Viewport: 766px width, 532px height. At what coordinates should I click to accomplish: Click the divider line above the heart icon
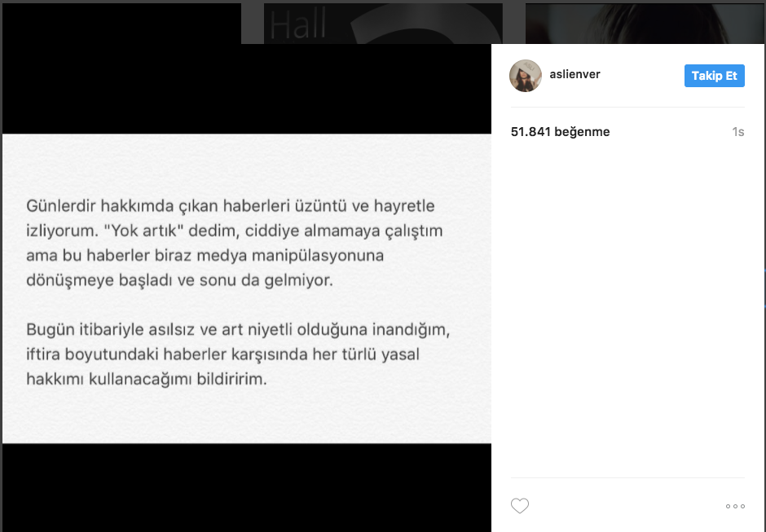click(627, 477)
